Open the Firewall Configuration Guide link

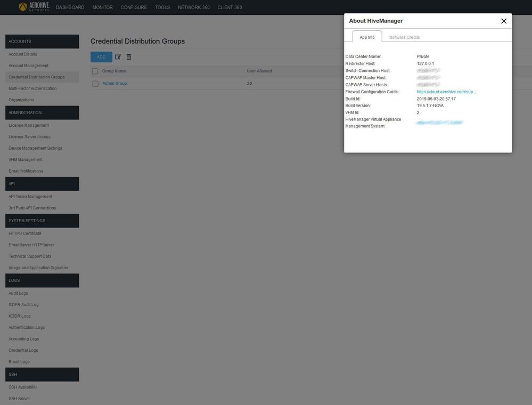click(446, 92)
